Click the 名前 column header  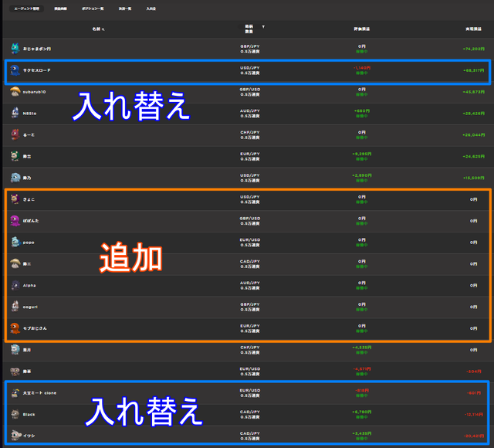pos(96,29)
